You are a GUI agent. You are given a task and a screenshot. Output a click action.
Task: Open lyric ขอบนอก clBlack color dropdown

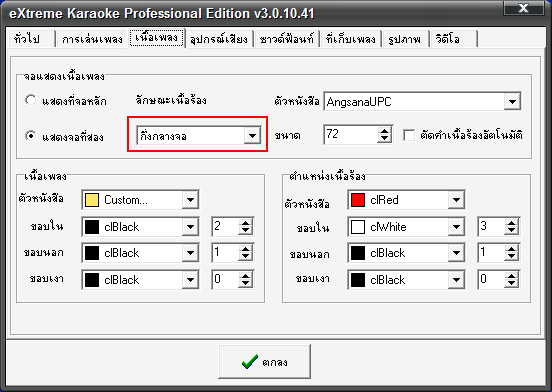click(x=190, y=253)
